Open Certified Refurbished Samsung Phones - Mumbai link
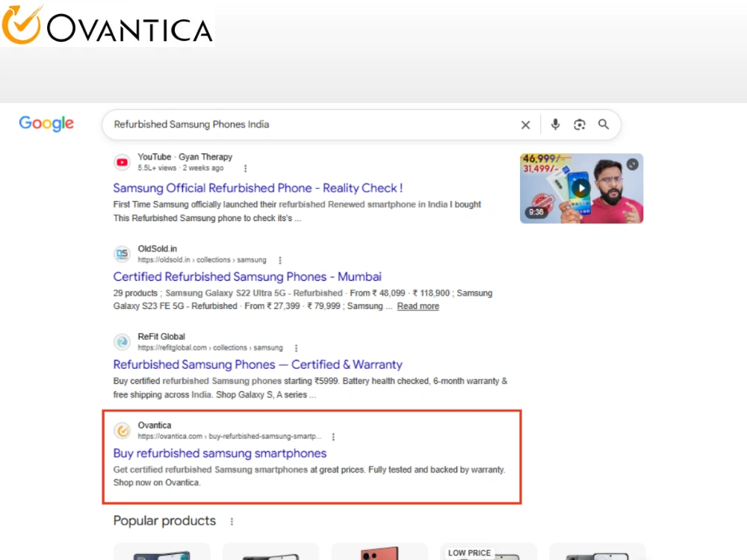This screenshot has height=560, width=747. point(247,277)
